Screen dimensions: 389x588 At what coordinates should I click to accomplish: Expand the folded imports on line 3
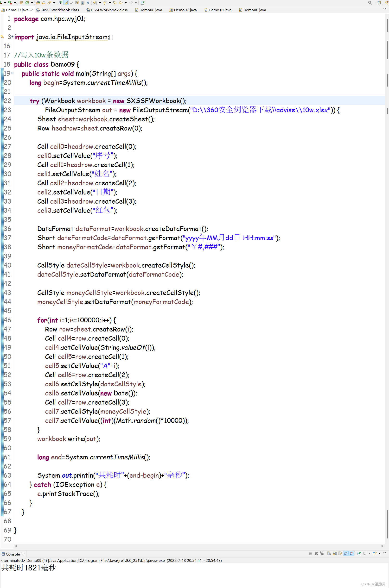tap(13, 37)
